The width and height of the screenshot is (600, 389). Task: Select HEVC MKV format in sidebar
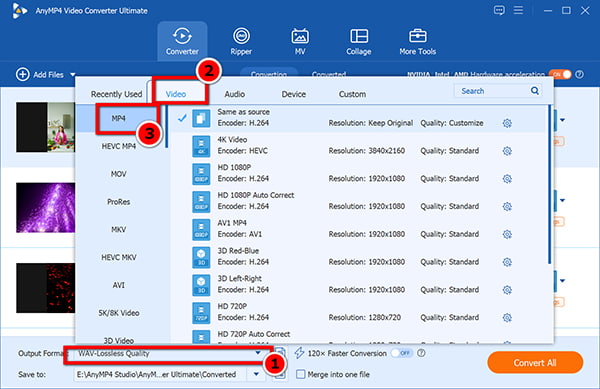click(x=119, y=257)
